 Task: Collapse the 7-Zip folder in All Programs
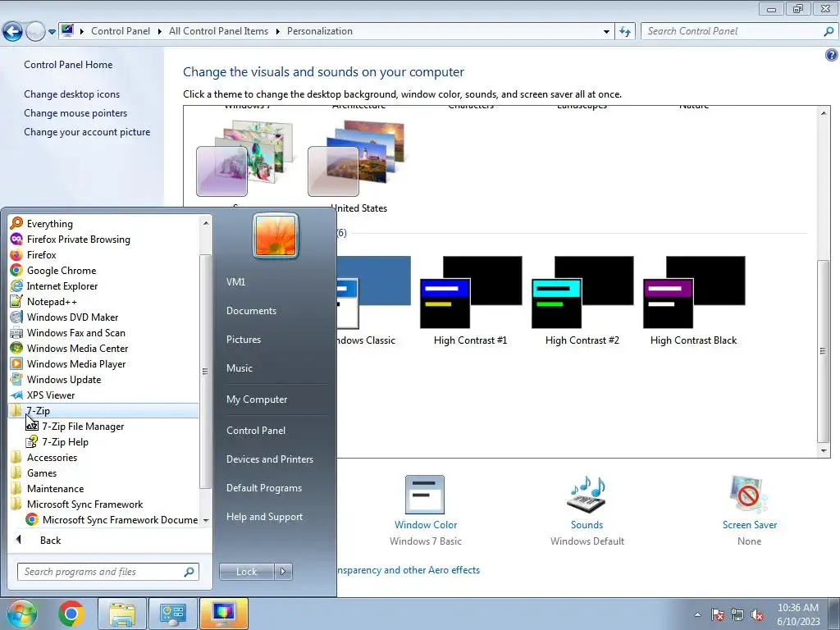(38, 410)
